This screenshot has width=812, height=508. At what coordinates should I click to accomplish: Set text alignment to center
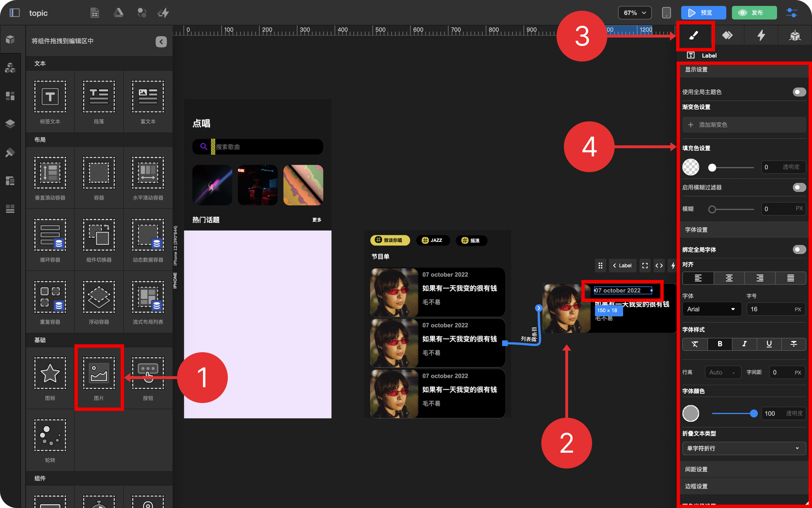729,278
